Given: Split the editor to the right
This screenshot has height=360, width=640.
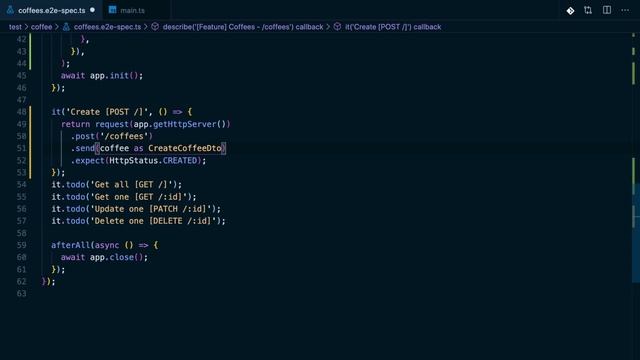Looking at the screenshot, I should [607, 10].
